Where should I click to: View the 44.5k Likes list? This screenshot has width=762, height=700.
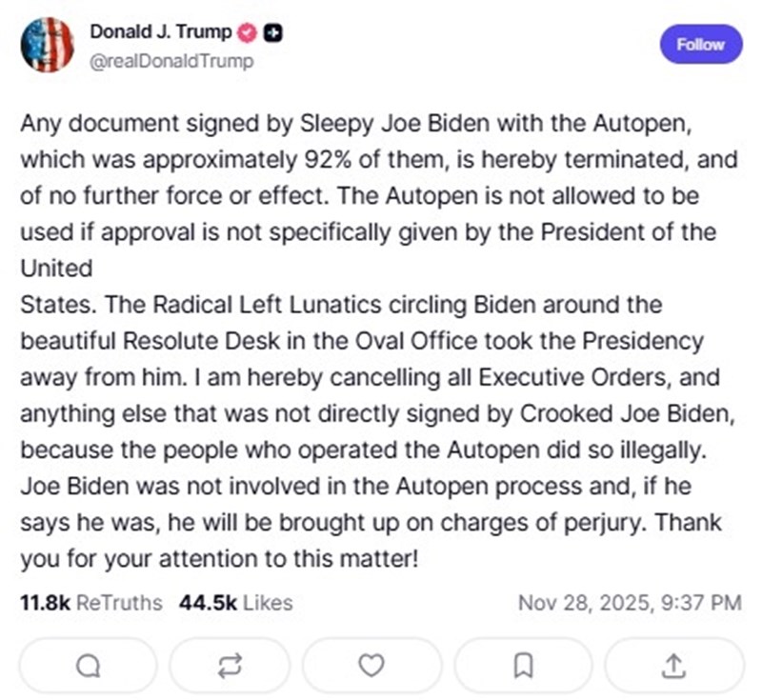[235, 602]
